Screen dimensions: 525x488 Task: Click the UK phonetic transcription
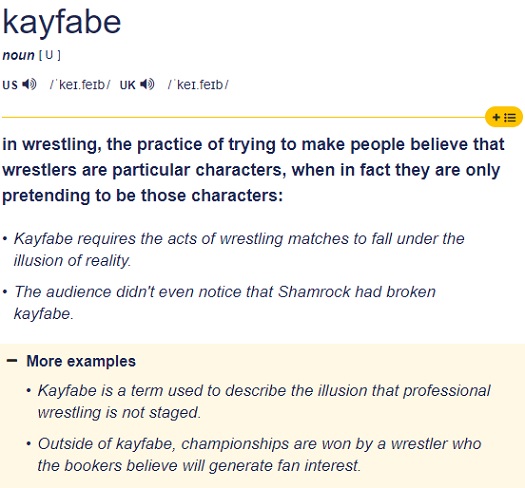pos(198,85)
